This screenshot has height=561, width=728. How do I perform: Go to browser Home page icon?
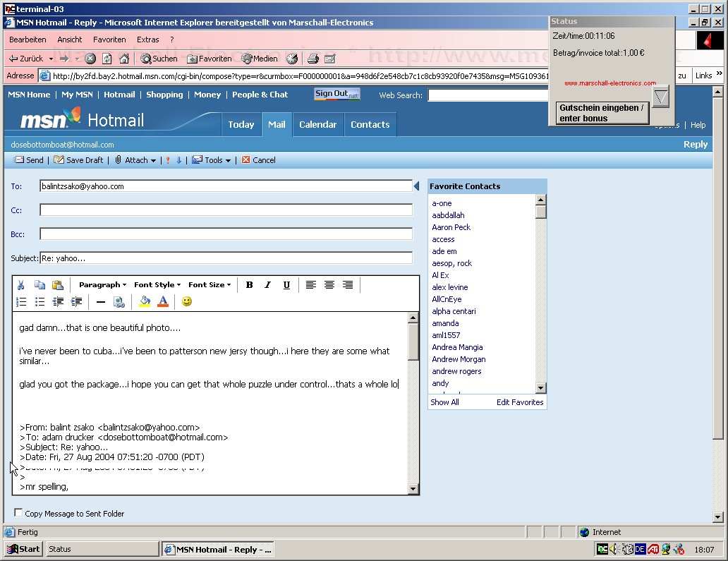[x=124, y=59]
